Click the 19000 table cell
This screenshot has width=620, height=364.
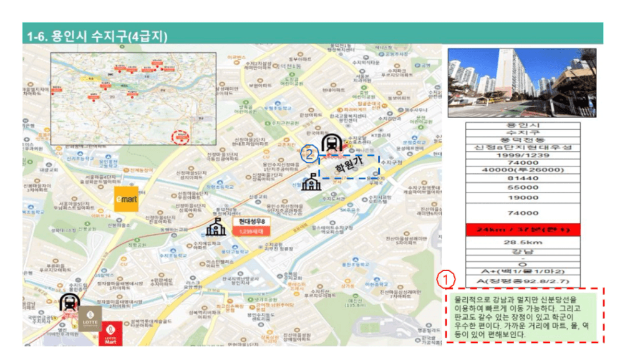[523, 198]
